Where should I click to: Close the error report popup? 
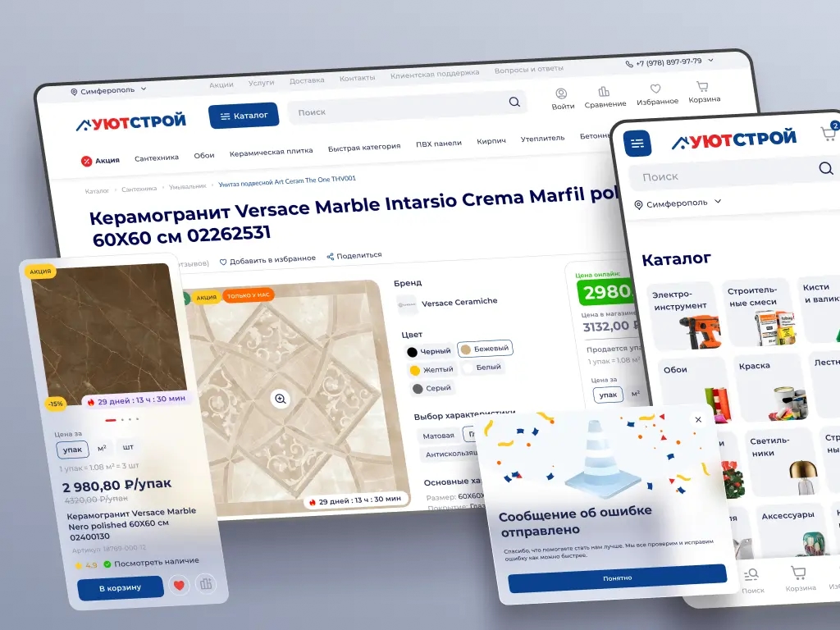[698, 419]
